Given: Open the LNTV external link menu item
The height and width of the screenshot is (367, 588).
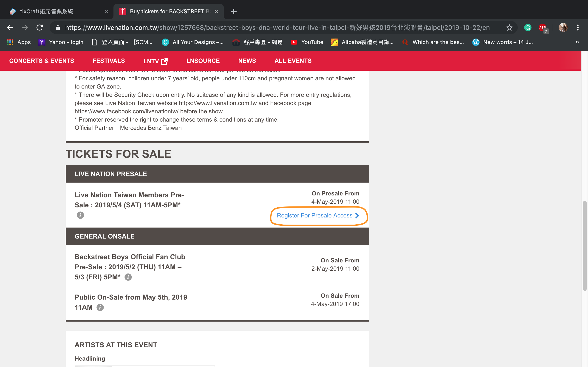Looking at the screenshot, I should tap(155, 61).
